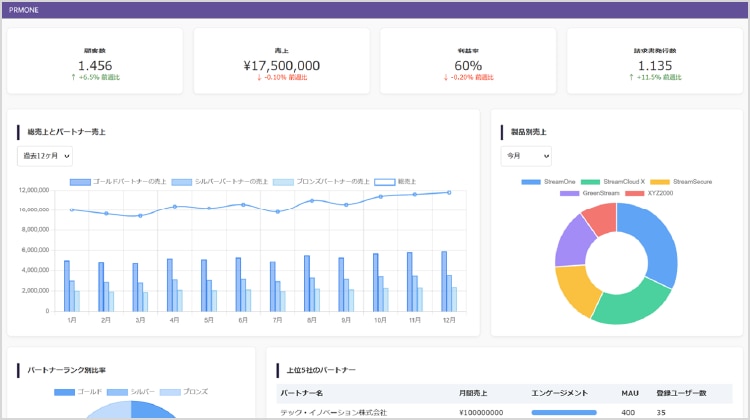Toggle GreenStream in donut legend
Viewport: 750px width, 420px height.
point(594,192)
